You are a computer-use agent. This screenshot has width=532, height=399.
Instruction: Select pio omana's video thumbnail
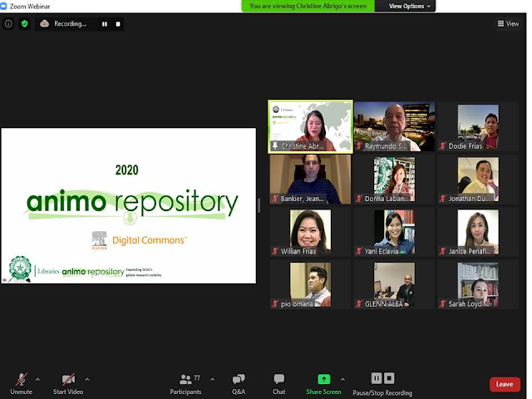310,284
